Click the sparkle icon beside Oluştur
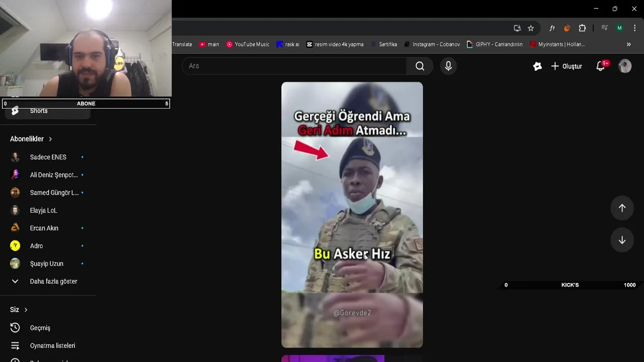 (537, 66)
